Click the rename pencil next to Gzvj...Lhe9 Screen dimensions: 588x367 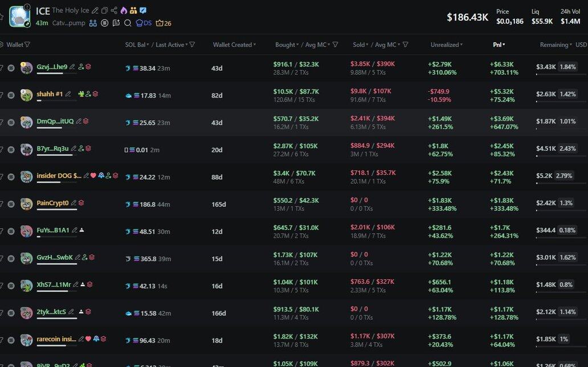coord(72,67)
